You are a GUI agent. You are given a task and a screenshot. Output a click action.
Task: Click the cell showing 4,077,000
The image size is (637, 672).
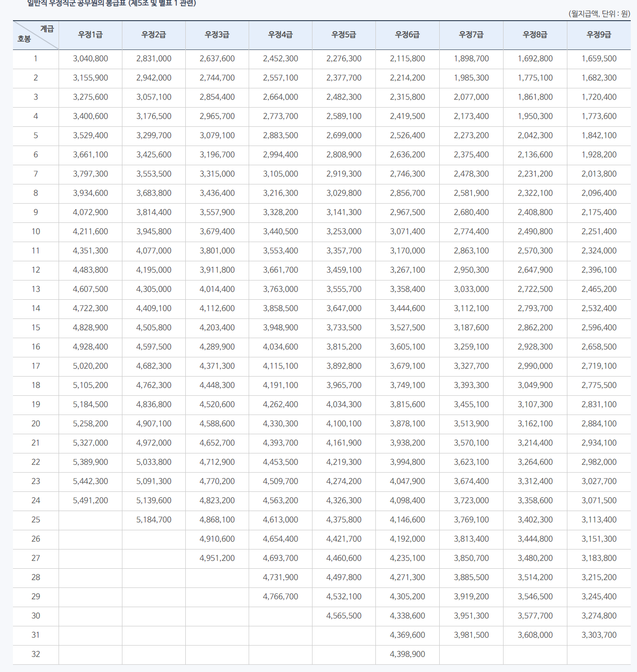[154, 251]
